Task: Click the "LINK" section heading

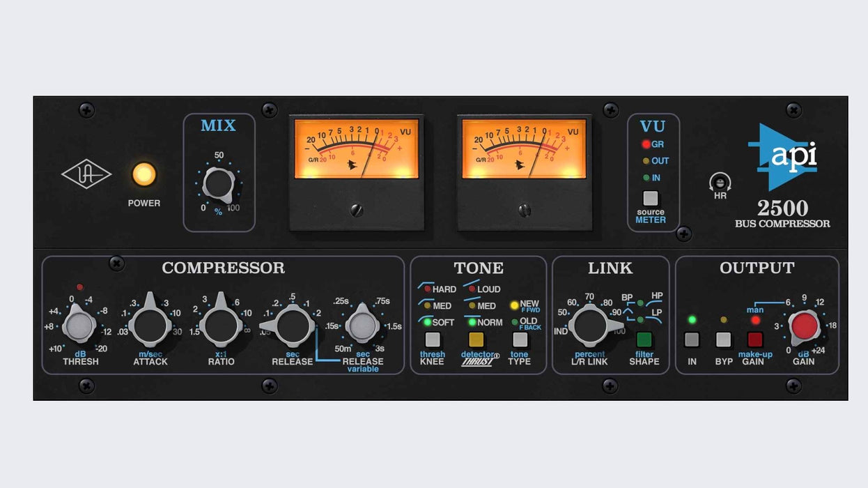Action: tap(610, 268)
